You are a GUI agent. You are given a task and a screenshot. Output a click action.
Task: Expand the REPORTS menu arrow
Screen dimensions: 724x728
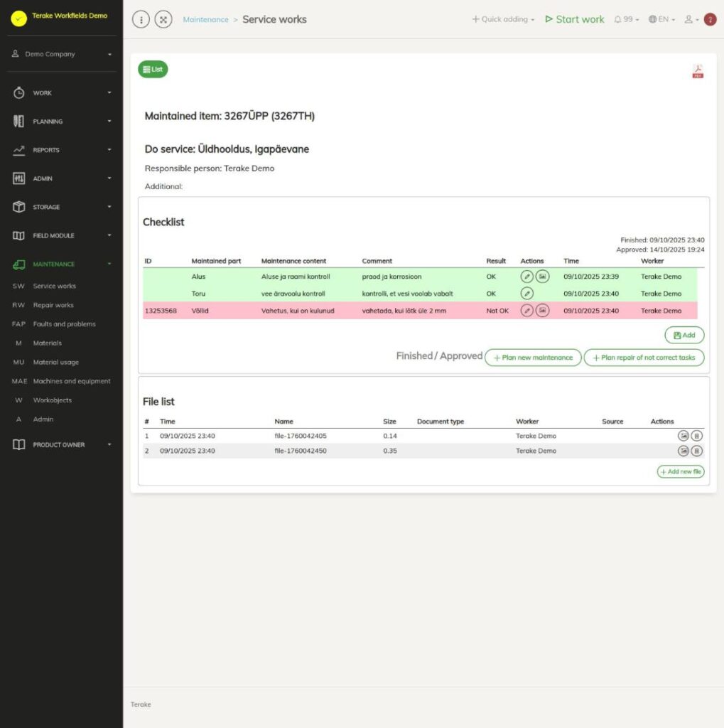point(109,150)
